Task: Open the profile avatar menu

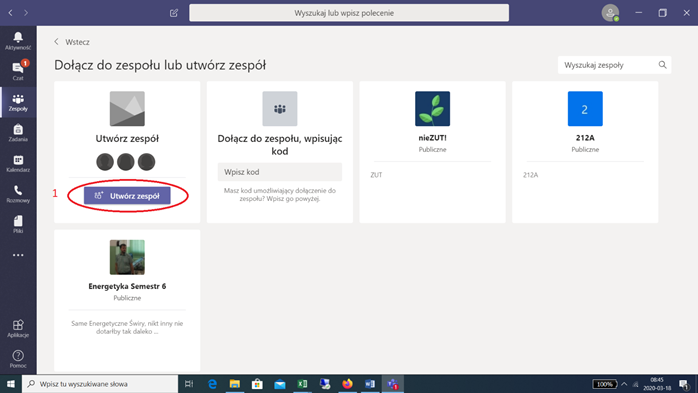Action: pyautogui.click(x=610, y=12)
